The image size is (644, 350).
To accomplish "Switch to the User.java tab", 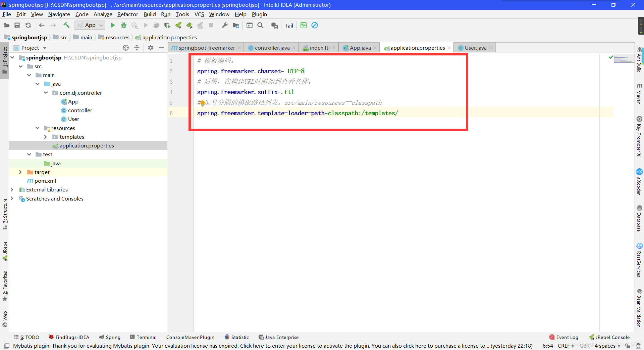I will coord(475,48).
